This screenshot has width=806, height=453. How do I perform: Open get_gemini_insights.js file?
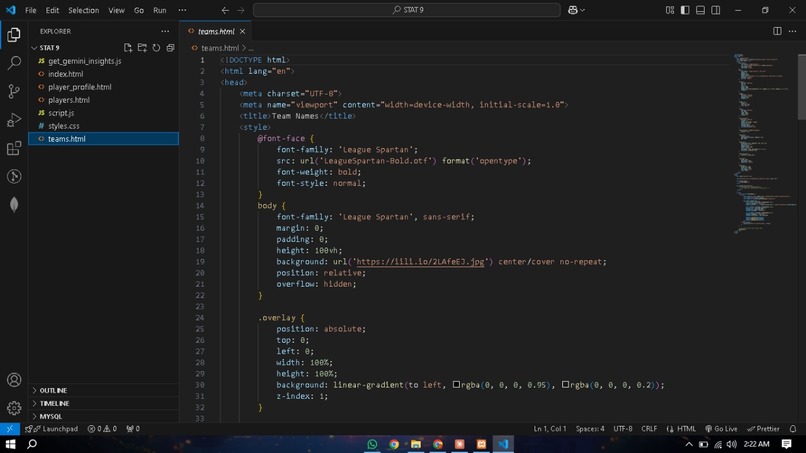tap(85, 61)
